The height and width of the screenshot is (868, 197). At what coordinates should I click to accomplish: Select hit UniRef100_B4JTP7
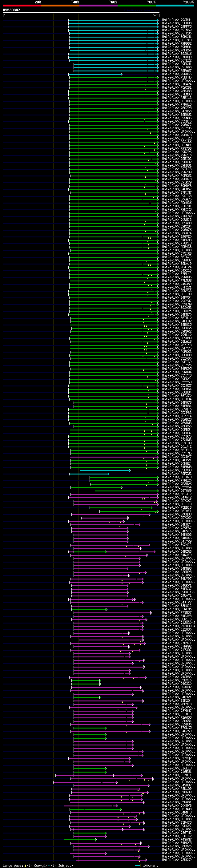177,603
